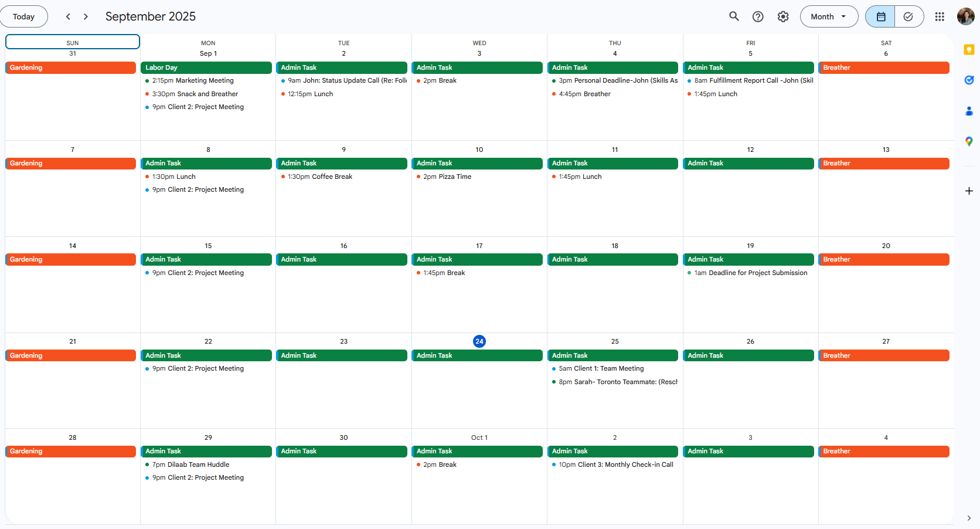Add an add-on via the side panel plus
Viewport: 980px width, 529px height.
coord(969,191)
